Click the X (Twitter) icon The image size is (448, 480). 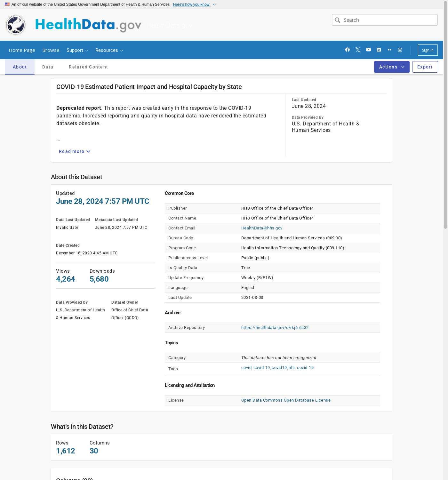[x=358, y=50]
